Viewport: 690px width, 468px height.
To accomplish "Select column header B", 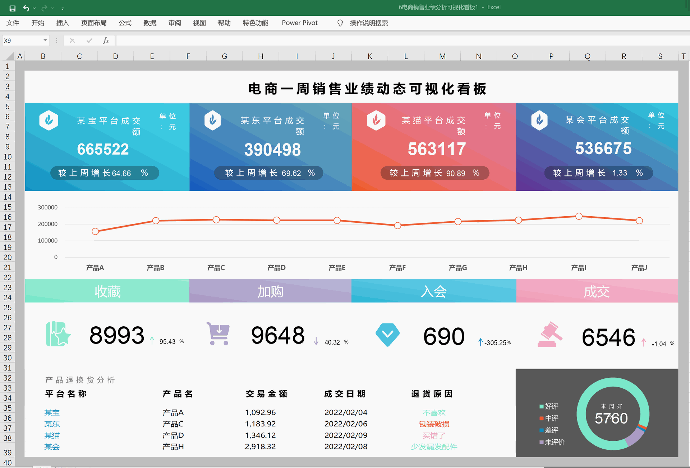I will pos(43,55).
